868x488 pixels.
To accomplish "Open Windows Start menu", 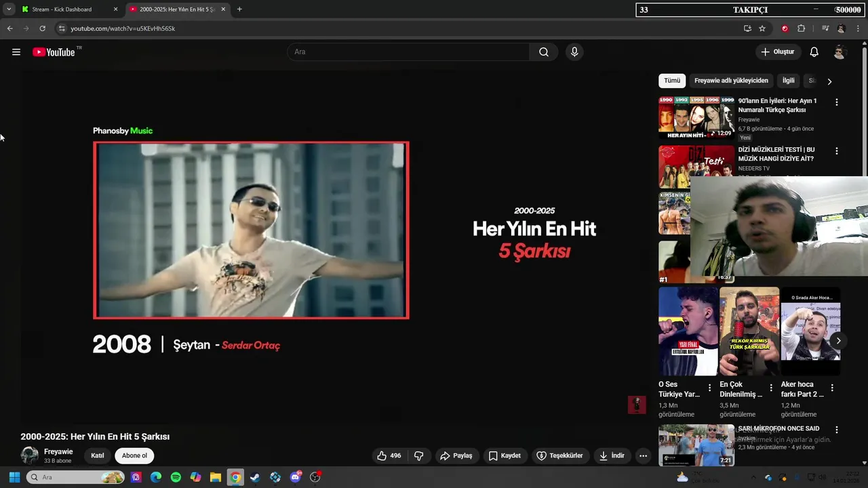I will [14, 477].
